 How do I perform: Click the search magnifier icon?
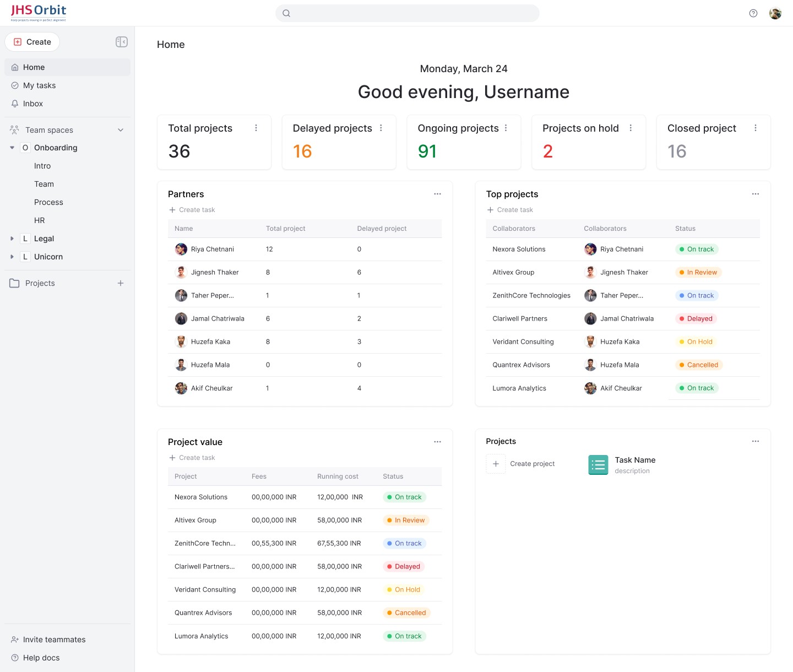[286, 13]
